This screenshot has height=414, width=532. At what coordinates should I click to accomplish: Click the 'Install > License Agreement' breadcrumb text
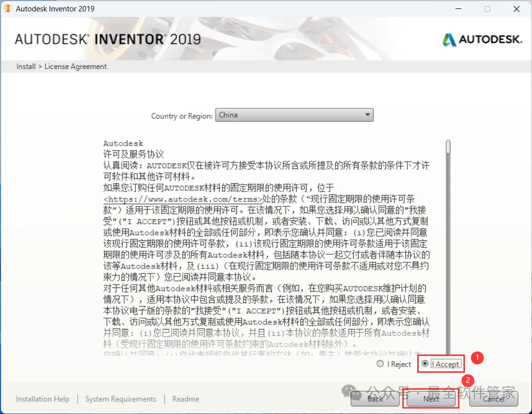(x=62, y=67)
